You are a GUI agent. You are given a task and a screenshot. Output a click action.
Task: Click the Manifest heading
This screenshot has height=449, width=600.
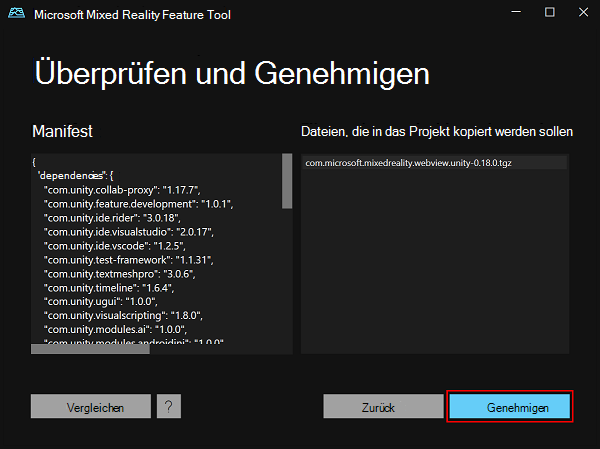(62, 131)
